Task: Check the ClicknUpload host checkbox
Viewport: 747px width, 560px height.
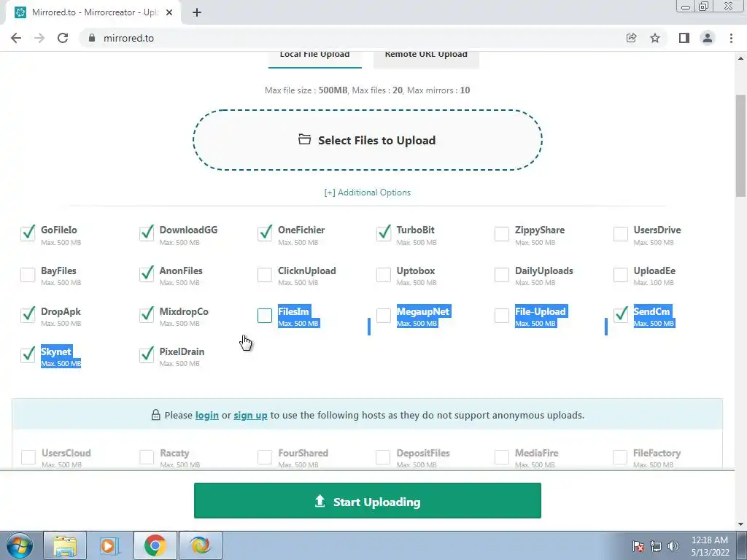Action: (x=264, y=275)
